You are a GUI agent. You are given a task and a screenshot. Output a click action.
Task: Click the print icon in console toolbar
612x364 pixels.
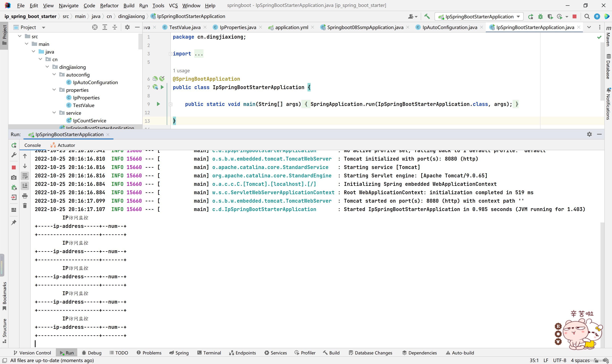[25, 196]
